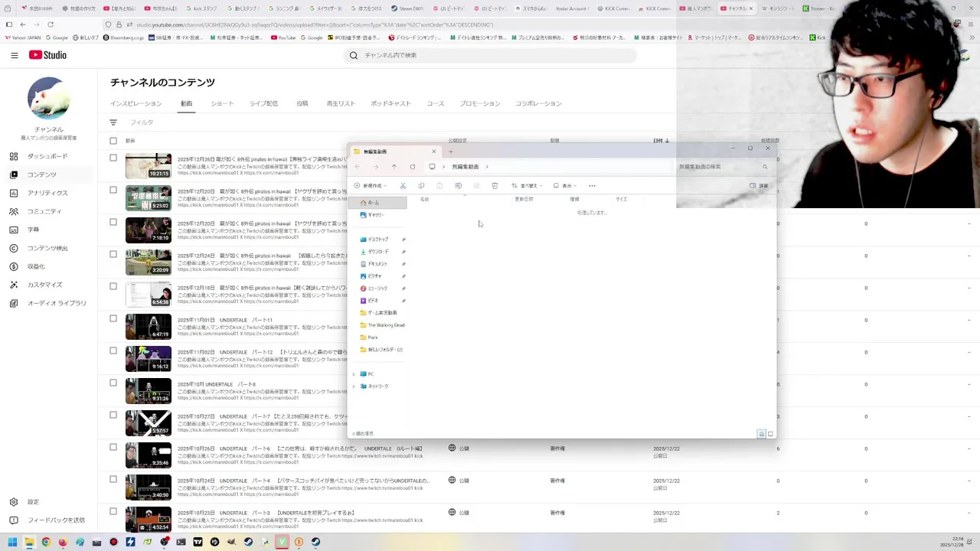Tick the checkbox for the 5:25:02 video row

[x=113, y=190]
